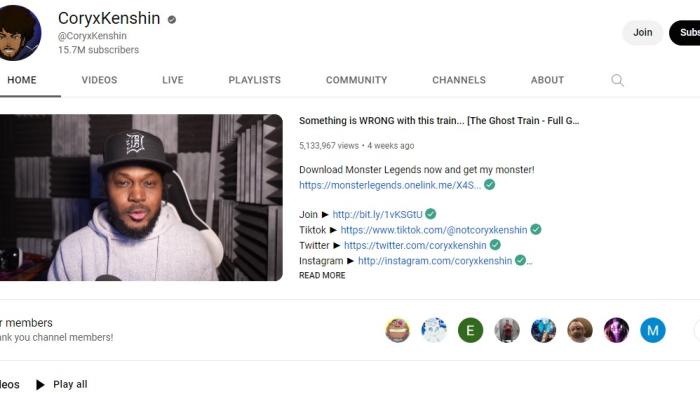Open the monsterlegends.onelink.me link
Screen dimensions: 700x394
click(x=390, y=185)
